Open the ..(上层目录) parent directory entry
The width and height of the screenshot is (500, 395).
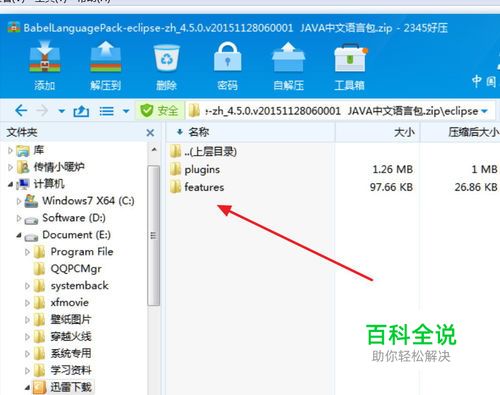[210, 152]
